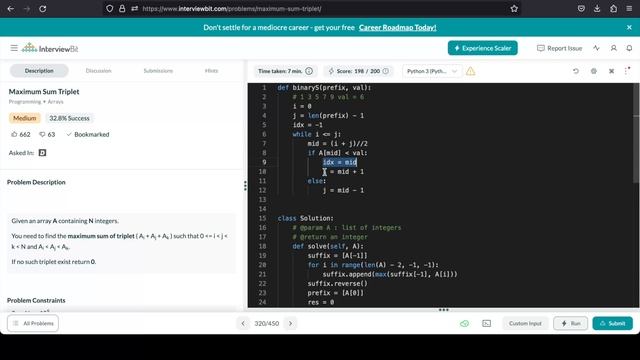Screen dimensions: 640x360
Task: Open the browser extensions icon
Action: click(613, 9)
